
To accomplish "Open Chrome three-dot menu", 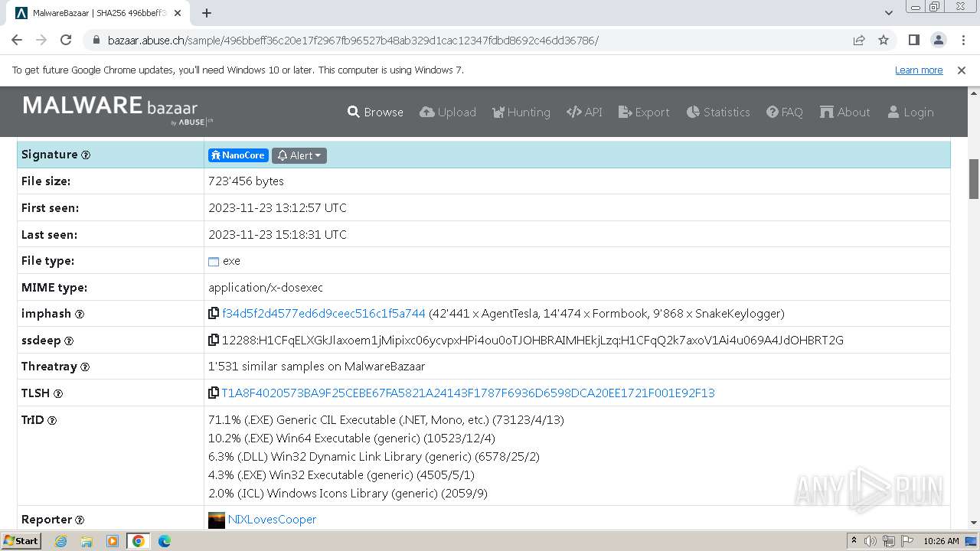I will pyautogui.click(x=962, y=40).
